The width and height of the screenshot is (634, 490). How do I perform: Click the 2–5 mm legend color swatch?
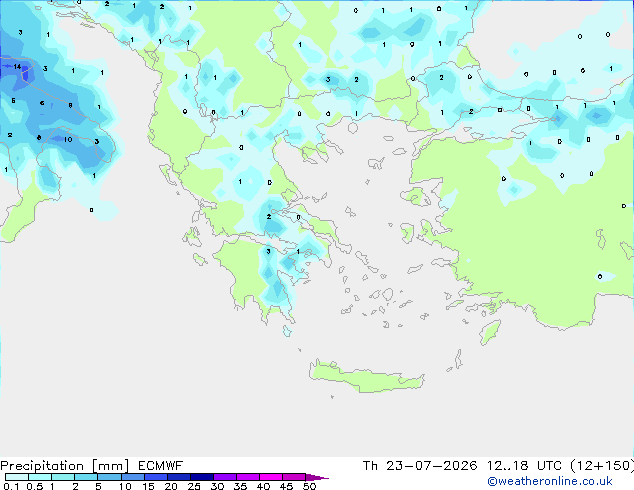tap(86, 477)
